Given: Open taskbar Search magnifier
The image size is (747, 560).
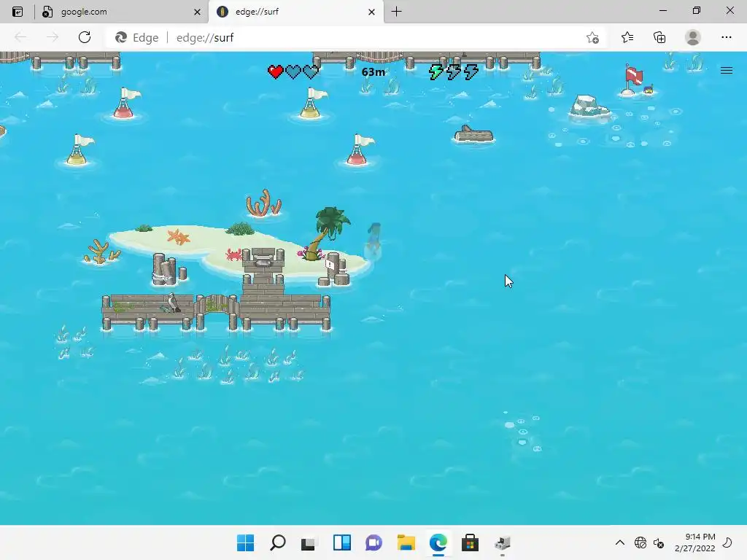Looking at the screenshot, I should tap(277, 542).
